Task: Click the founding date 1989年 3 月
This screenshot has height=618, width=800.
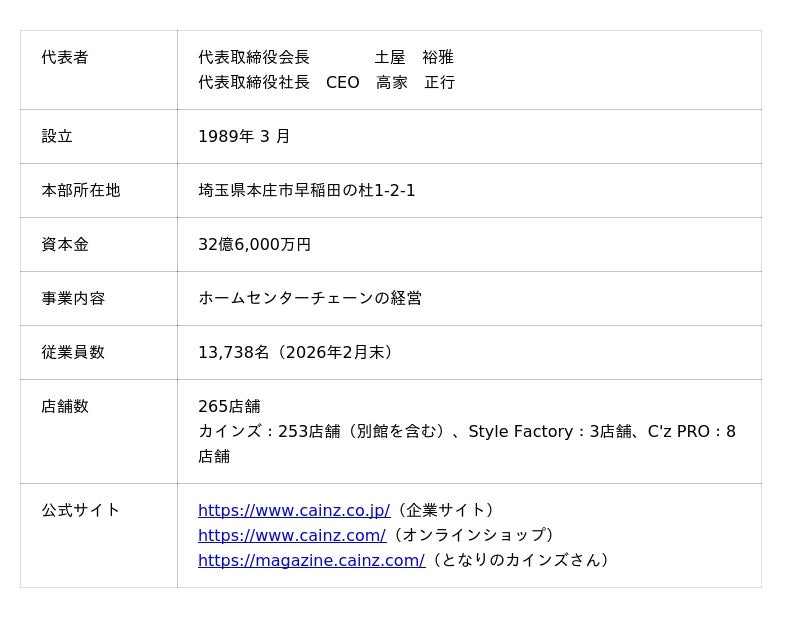Action: pos(244,136)
